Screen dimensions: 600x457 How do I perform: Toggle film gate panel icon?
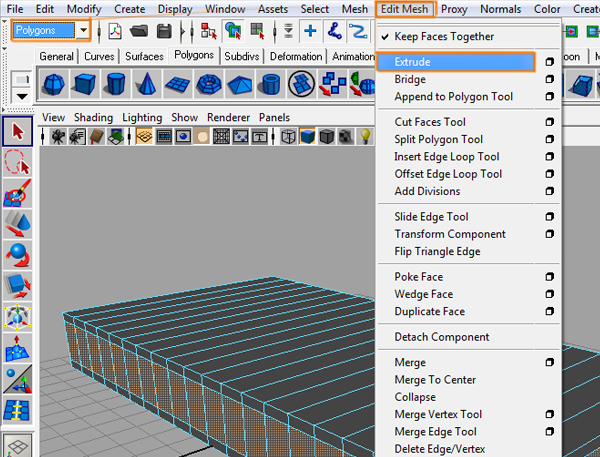pyautogui.click(x=164, y=137)
